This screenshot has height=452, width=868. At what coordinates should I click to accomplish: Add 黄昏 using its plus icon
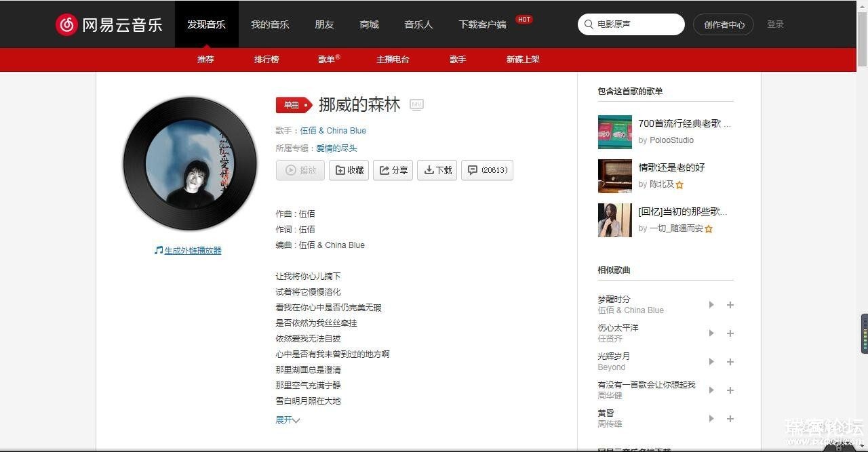tap(730, 419)
